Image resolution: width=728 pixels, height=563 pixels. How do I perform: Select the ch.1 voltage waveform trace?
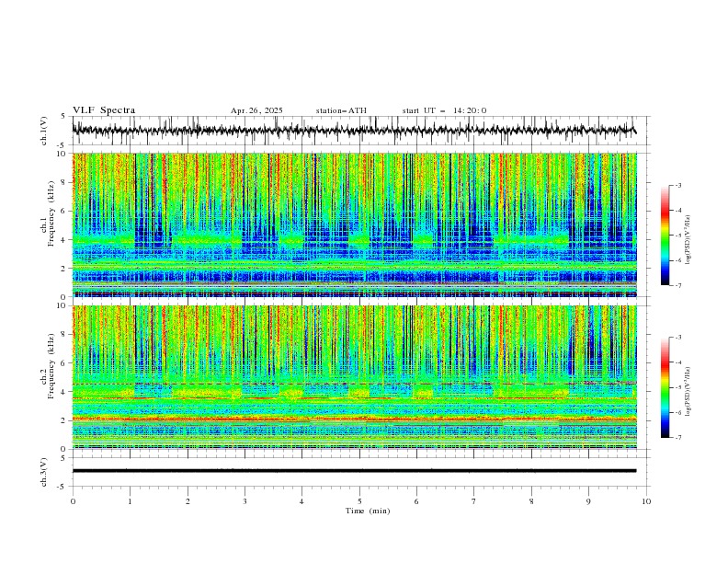click(354, 131)
